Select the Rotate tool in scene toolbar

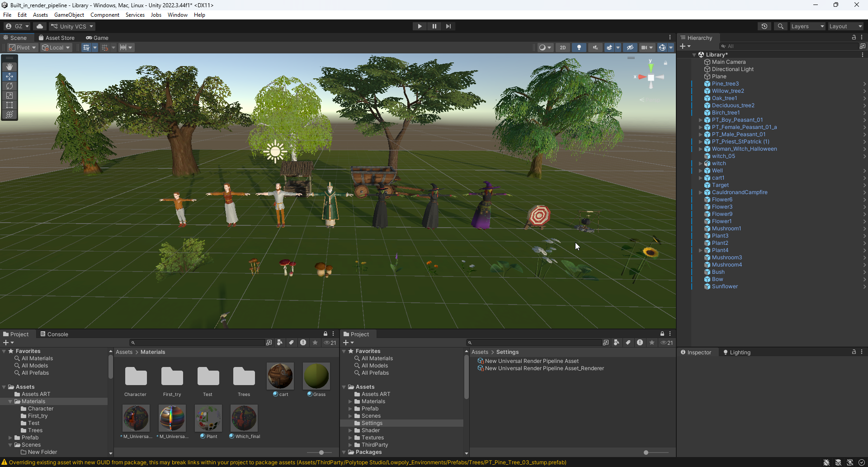click(x=9, y=86)
